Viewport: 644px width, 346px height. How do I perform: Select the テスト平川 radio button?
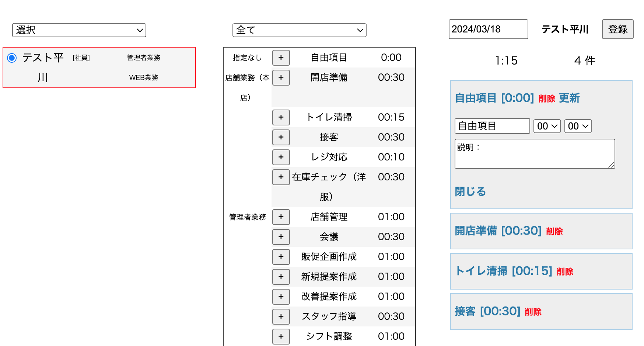(11, 58)
